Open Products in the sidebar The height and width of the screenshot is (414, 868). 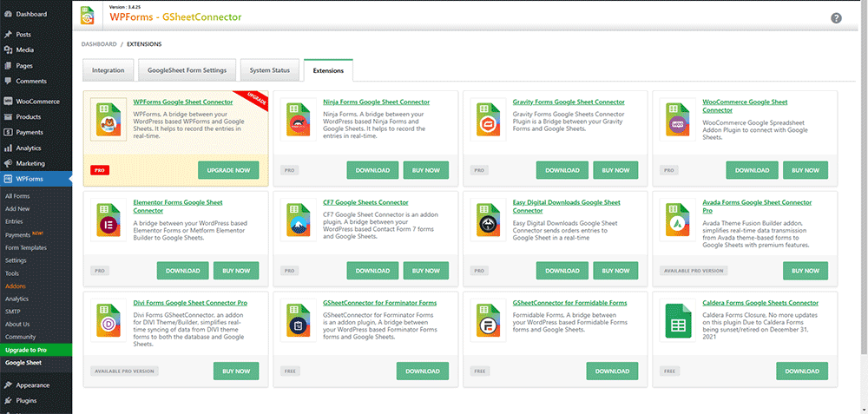36,117
